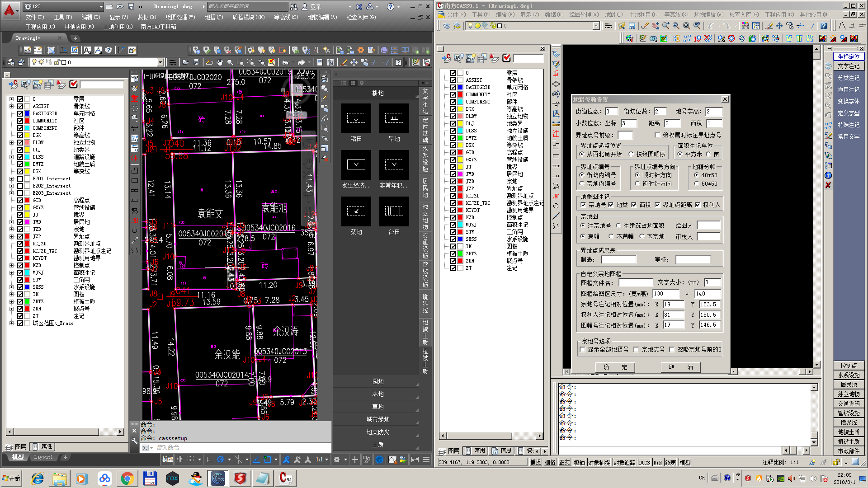Open the CASS 9.1 layer combo dropdown
868x488 pixels.
(596, 26)
